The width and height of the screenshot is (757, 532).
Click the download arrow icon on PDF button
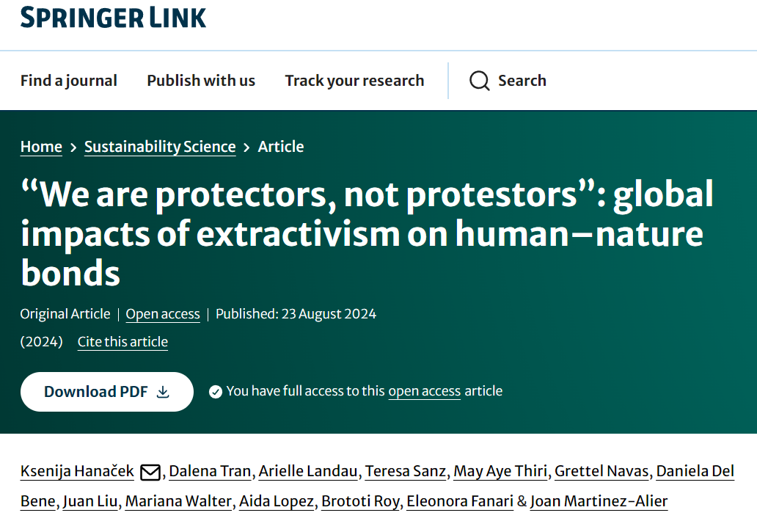pyautogui.click(x=163, y=392)
